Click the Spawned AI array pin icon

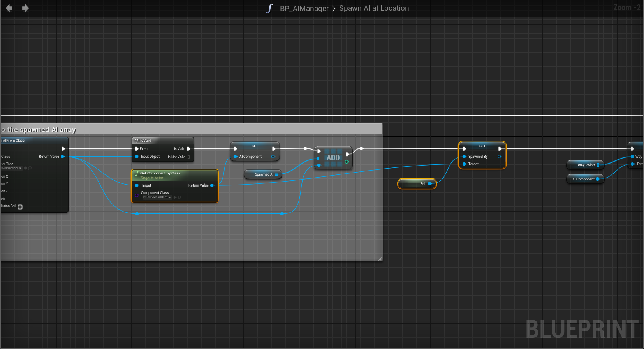pos(276,174)
